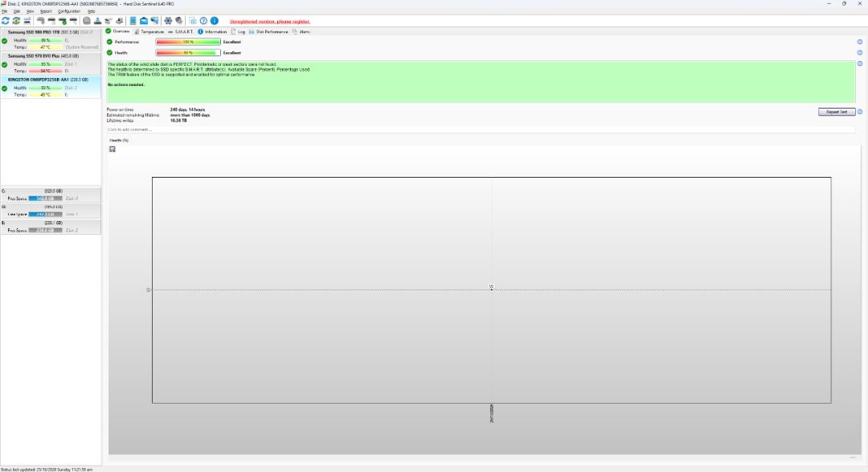Click the '10.38 TB' lifetime writes value
This screenshot has width=868, height=472.
tap(178, 121)
